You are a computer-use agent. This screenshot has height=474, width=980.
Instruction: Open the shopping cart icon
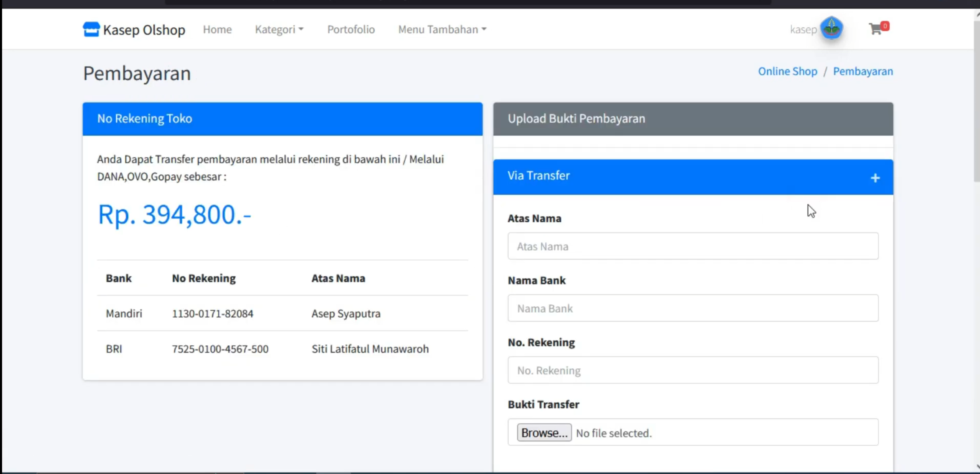876,29
